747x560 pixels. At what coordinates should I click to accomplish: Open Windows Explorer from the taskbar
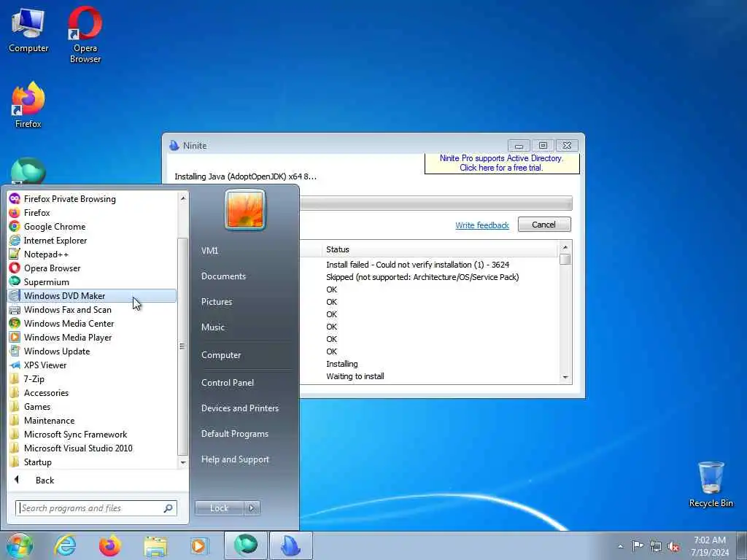click(155, 545)
